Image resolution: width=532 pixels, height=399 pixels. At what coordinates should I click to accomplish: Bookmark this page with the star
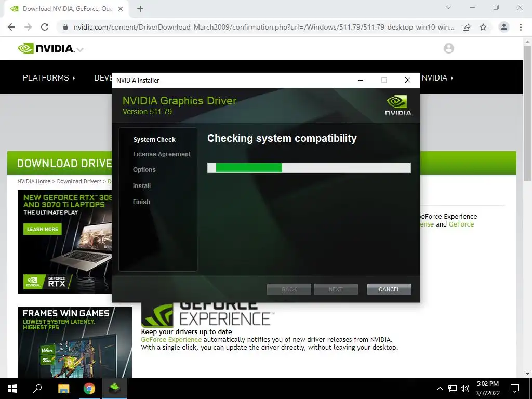[x=483, y=27]
